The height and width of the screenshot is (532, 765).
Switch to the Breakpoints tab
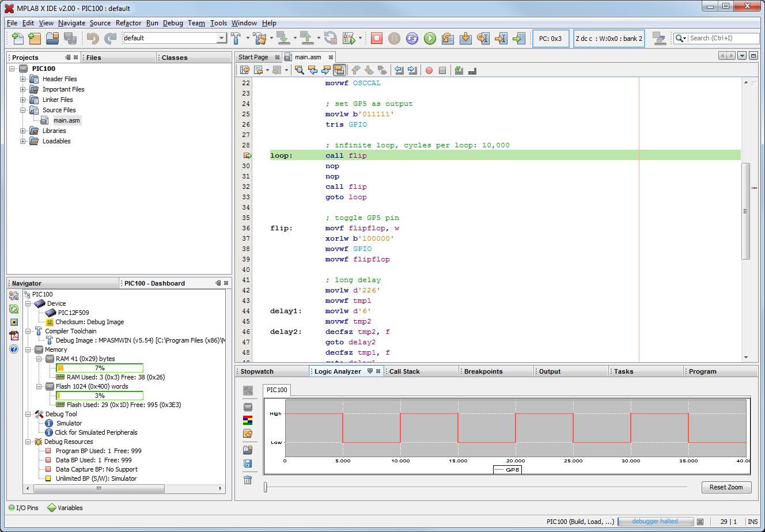tap(483, 371)
